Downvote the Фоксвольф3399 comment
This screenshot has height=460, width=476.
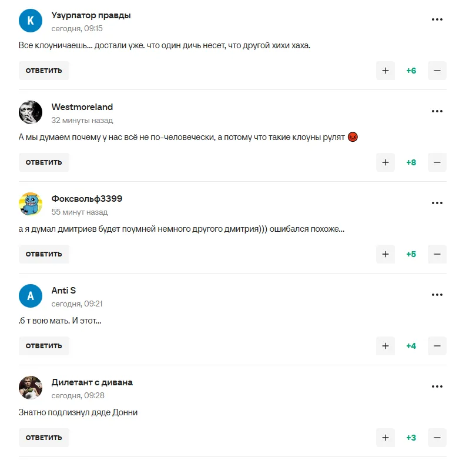[437, 254]
